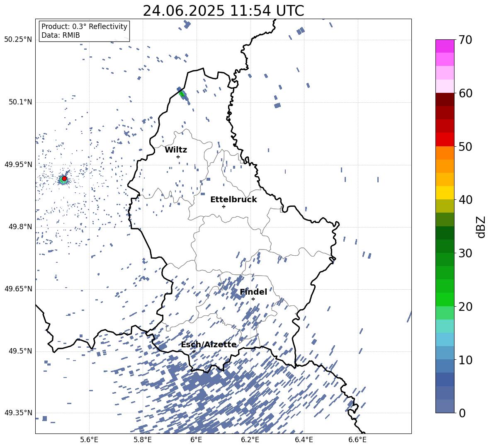The image size is (491, 448).
Task: Click the colorbar tick label 50
Action: tap(465, 147)
